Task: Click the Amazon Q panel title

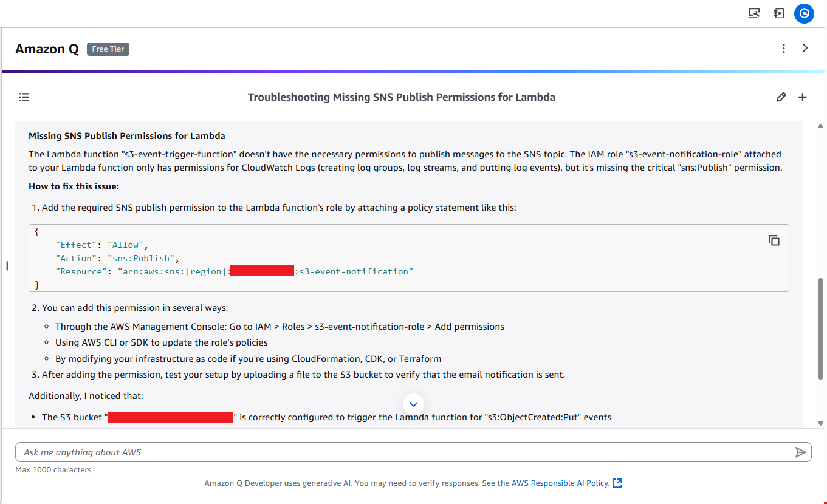Action: pyautogui.click(x=47, y=49)
